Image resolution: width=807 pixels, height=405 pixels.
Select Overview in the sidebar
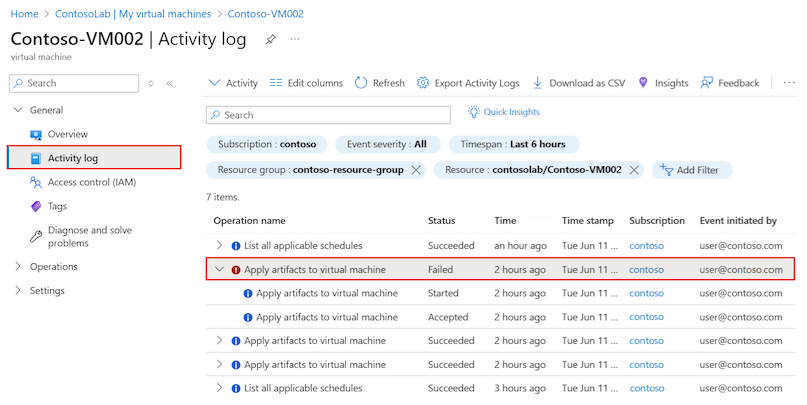pos(68,134)
